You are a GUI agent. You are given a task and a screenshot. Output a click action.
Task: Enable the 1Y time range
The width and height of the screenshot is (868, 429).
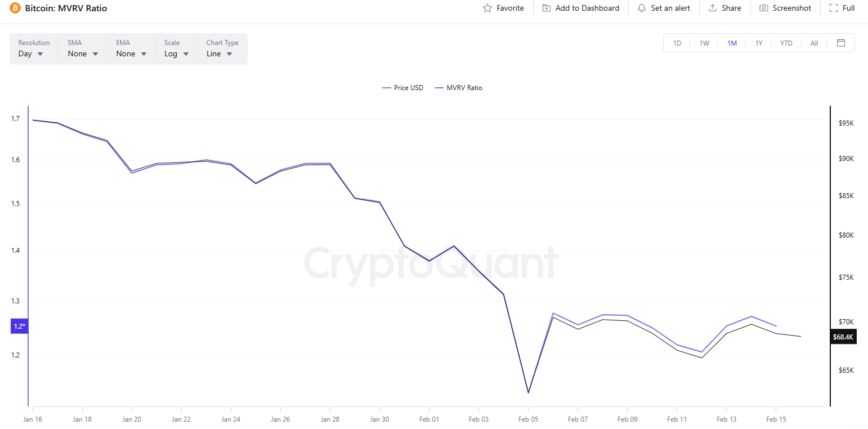click(759, 43)
